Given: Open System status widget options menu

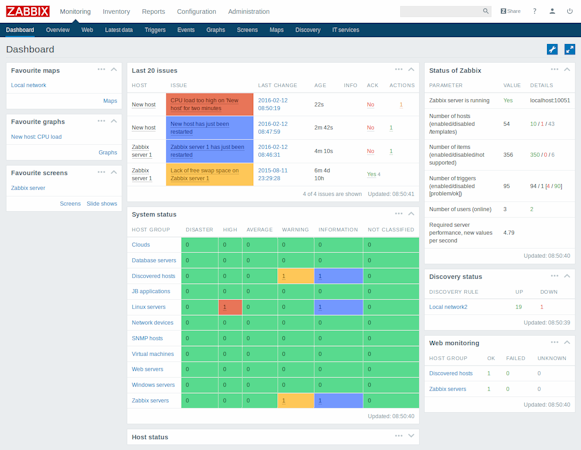Looking at the screenshot, I should pos(399,214).
